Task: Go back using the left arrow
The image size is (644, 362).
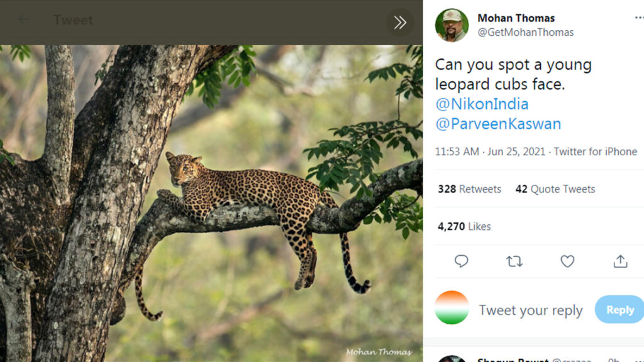Action: pyautogui.click(x=24, y=19)
